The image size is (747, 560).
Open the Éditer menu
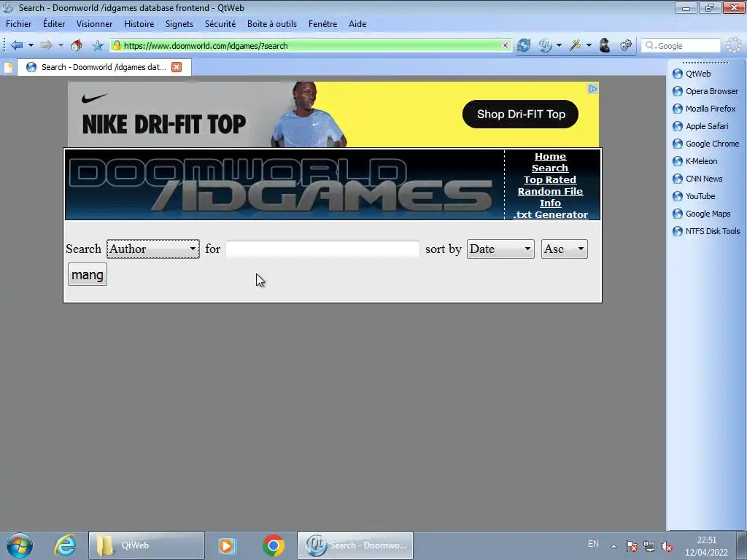(x=54, y=24)
